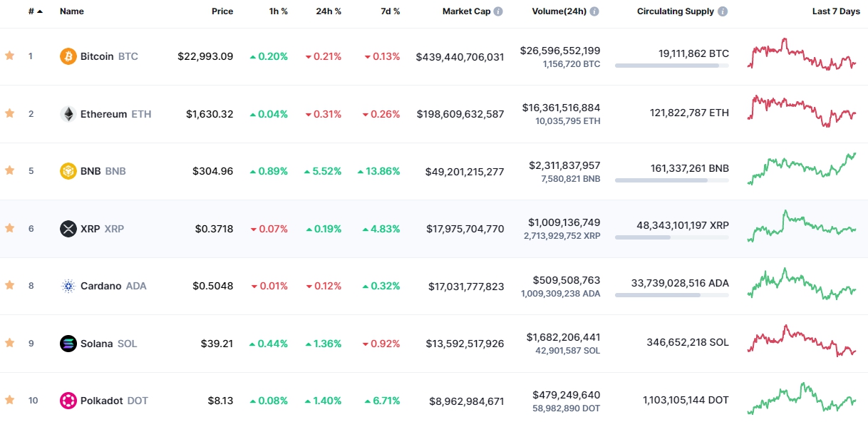868x427 pixels.
Task: Open the Cardano ADA name link
Action: (113, 286)
